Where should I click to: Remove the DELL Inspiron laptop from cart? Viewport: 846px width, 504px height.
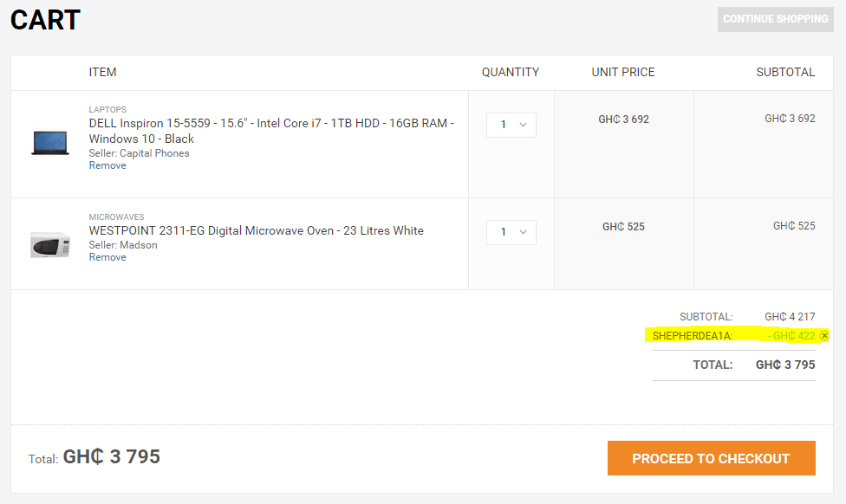point(107,165)
